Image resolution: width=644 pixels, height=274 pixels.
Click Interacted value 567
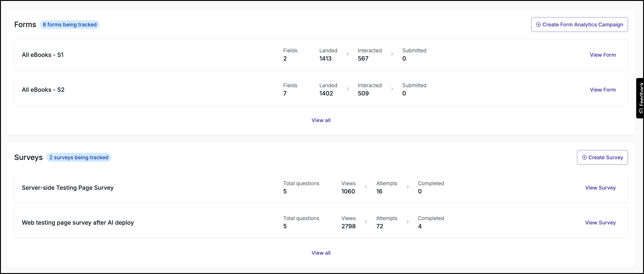click(x=363, y=58)
